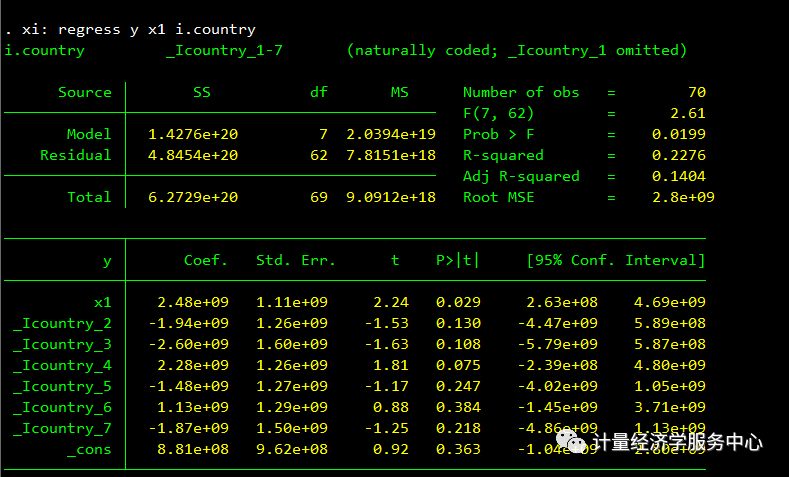Click the _Icountry_2 row label
This screenshot has width=789, height=477.
(x=62, y=324)
